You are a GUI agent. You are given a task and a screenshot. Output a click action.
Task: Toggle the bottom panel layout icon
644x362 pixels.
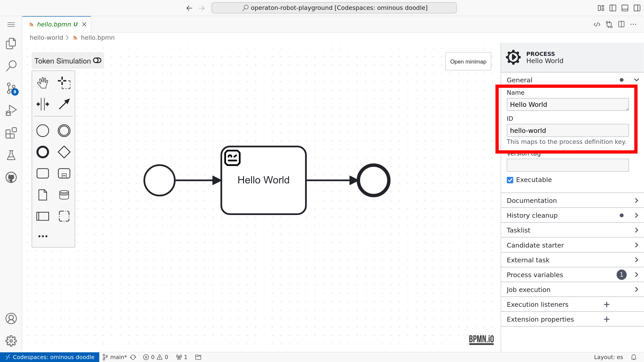click(625, 8)
